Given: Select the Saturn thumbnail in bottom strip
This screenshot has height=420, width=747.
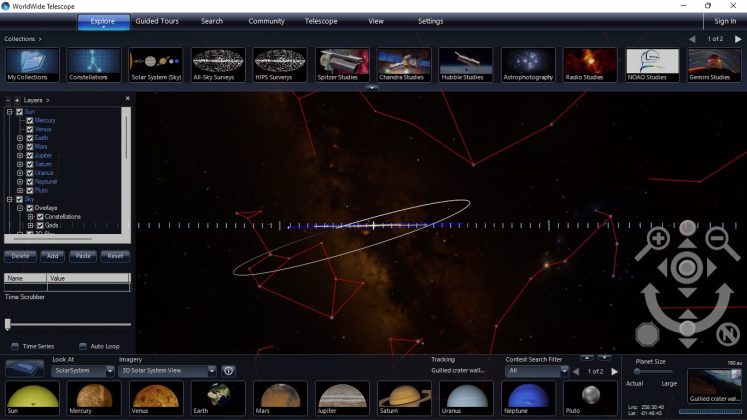Looking at the screenshot, I should [404, 398].
